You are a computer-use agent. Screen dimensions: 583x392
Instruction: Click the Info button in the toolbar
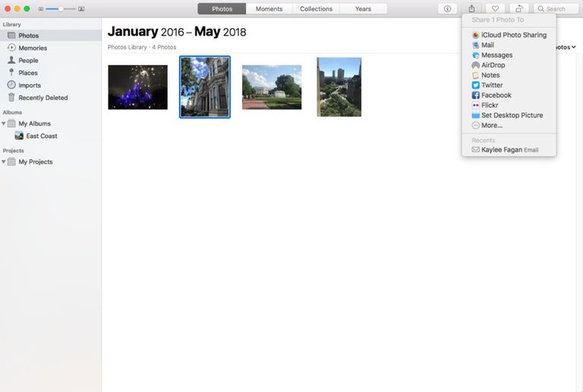click(x=447, y=9)
